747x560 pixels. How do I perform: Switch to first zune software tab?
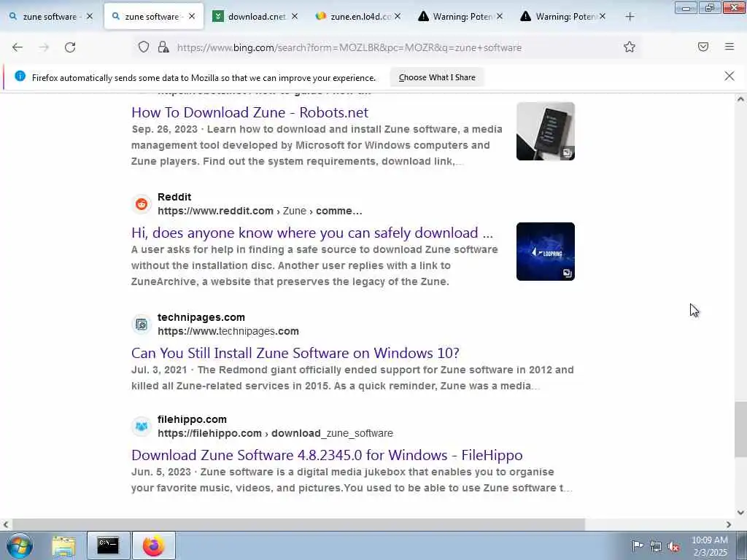(x=50, y=17)
